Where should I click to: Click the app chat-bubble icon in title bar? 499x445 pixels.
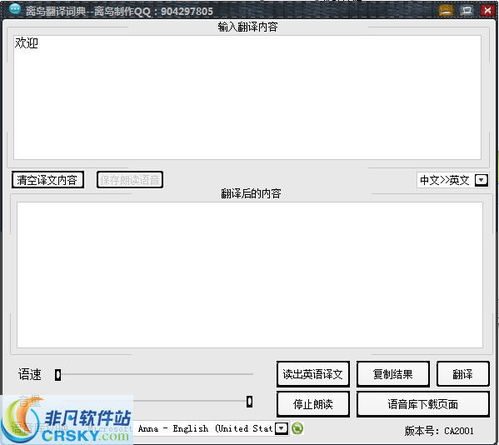pyautogui.click(x=15, y=9)
